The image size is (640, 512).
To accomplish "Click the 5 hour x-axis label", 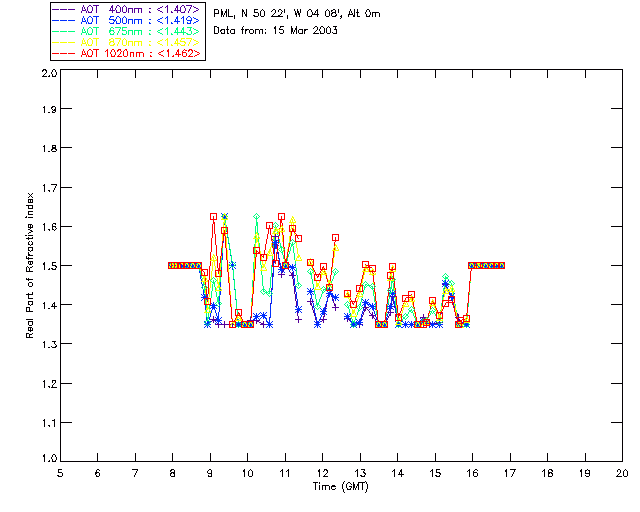I will click(x=60, y=473).
